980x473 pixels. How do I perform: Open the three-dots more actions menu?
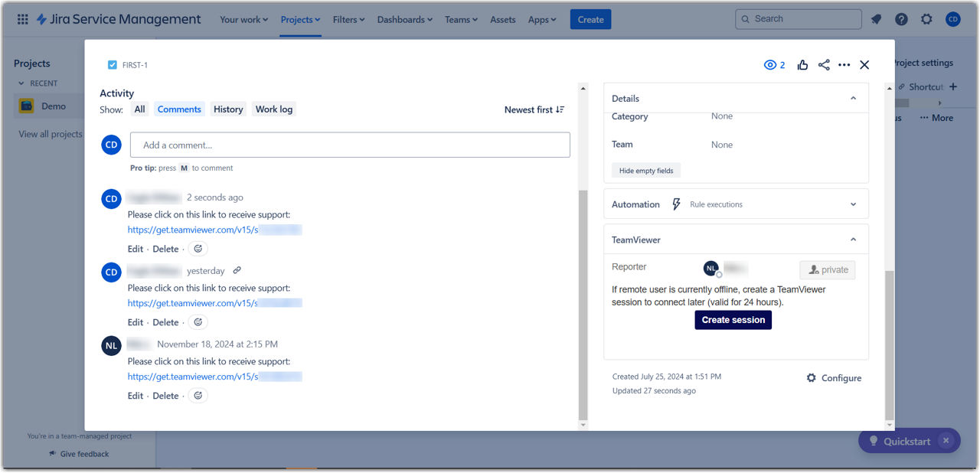844,65
